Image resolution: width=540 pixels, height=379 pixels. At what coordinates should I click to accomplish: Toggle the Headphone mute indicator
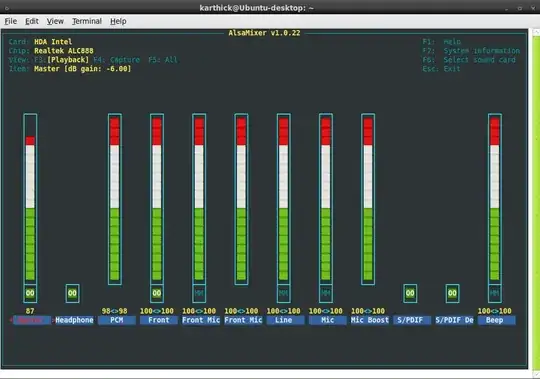(72, 293)
